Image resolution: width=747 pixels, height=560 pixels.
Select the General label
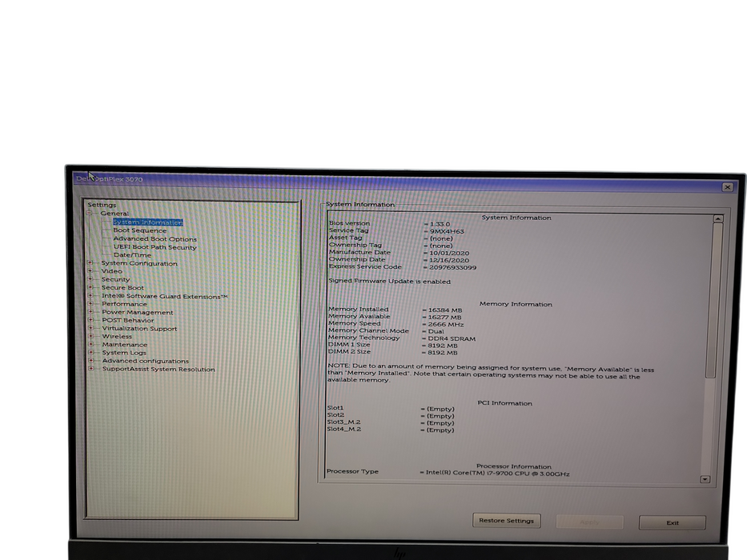pos(114,214)
